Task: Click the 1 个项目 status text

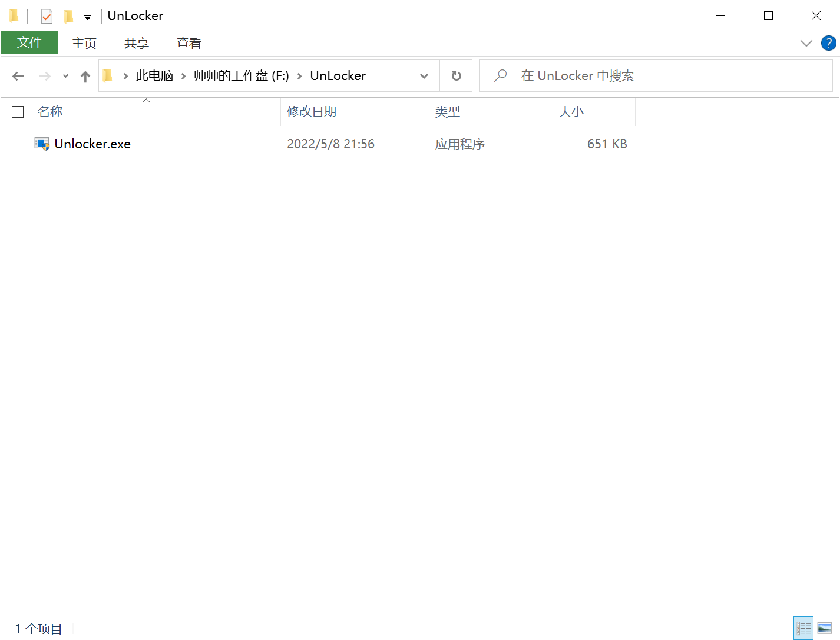Action: [39, 629]
